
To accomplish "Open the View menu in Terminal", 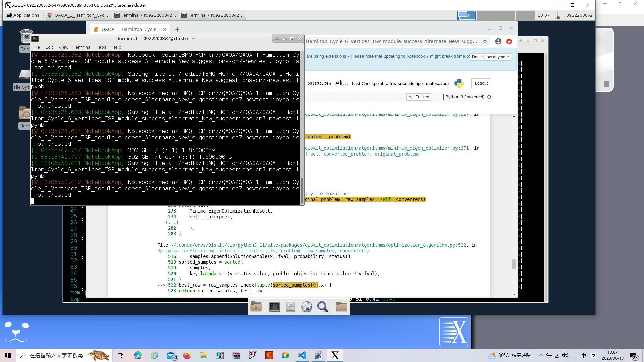I will coord(63,47).
